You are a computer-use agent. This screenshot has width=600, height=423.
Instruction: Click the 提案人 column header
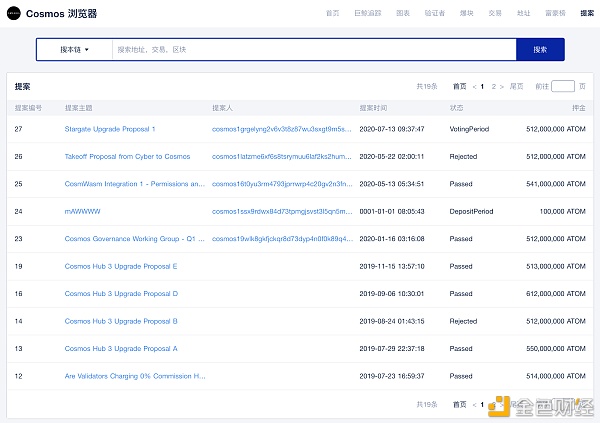point(222,108)
